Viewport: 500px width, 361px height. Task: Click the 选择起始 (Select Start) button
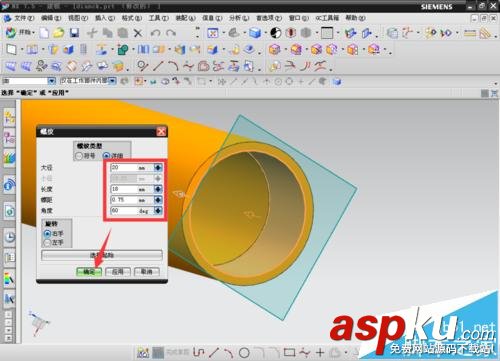(x=102, y=255)
